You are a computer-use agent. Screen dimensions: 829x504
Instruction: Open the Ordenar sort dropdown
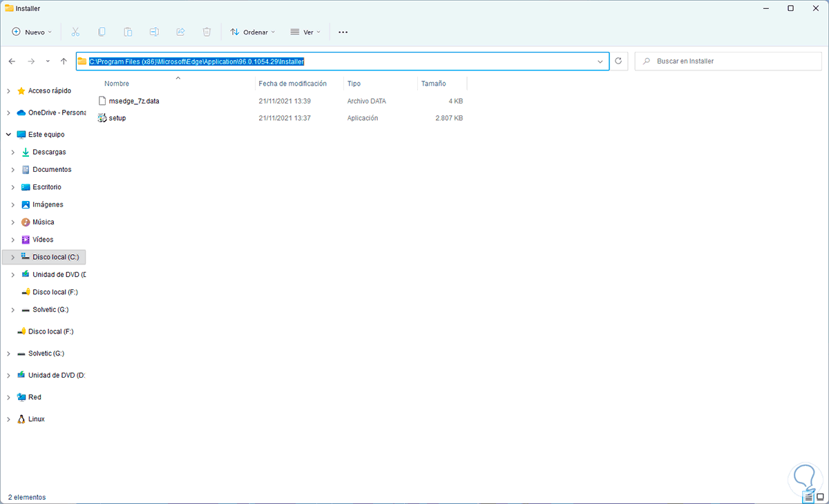pyautogui.click(x=253, y=32)
